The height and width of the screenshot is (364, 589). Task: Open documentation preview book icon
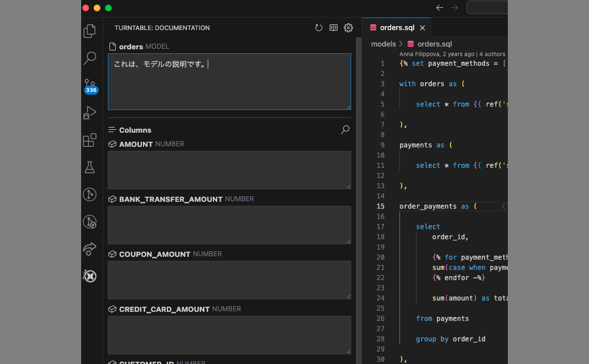click(x=334, y=28)
